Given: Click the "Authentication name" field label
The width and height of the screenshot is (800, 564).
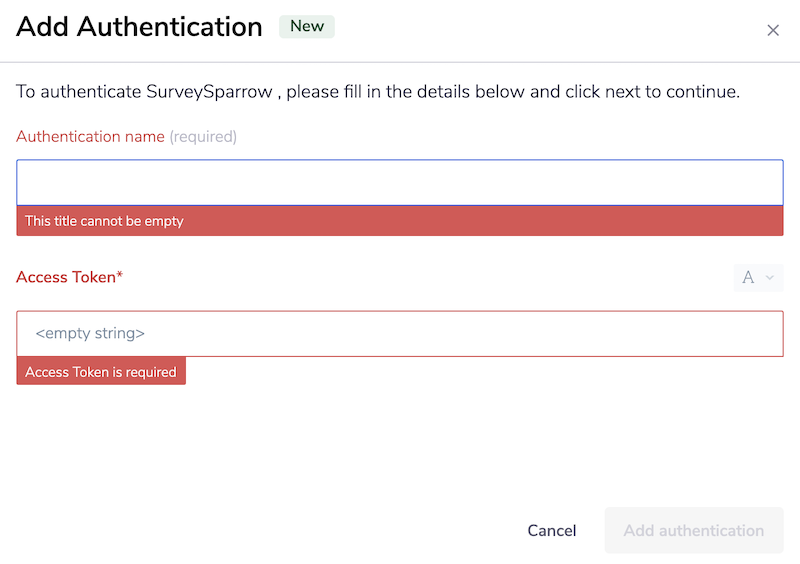Looking at the screenshot, I should click(90, 136).
